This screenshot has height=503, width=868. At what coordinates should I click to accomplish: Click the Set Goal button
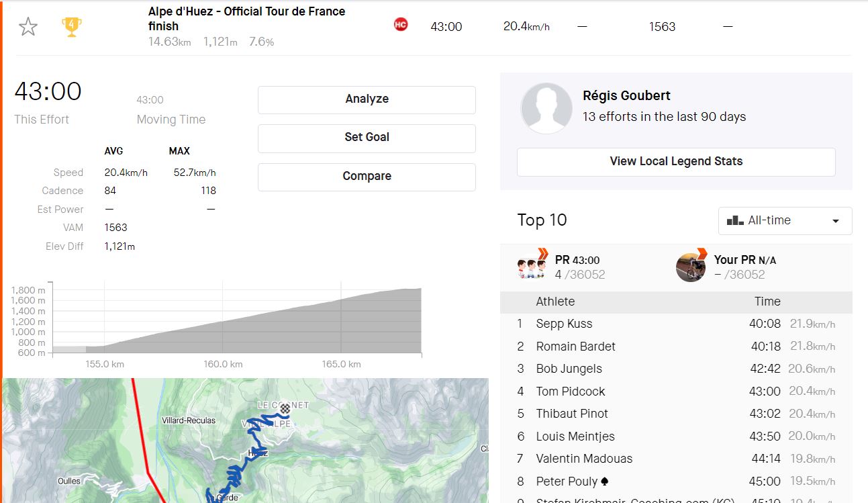click(x=367, y=138)
